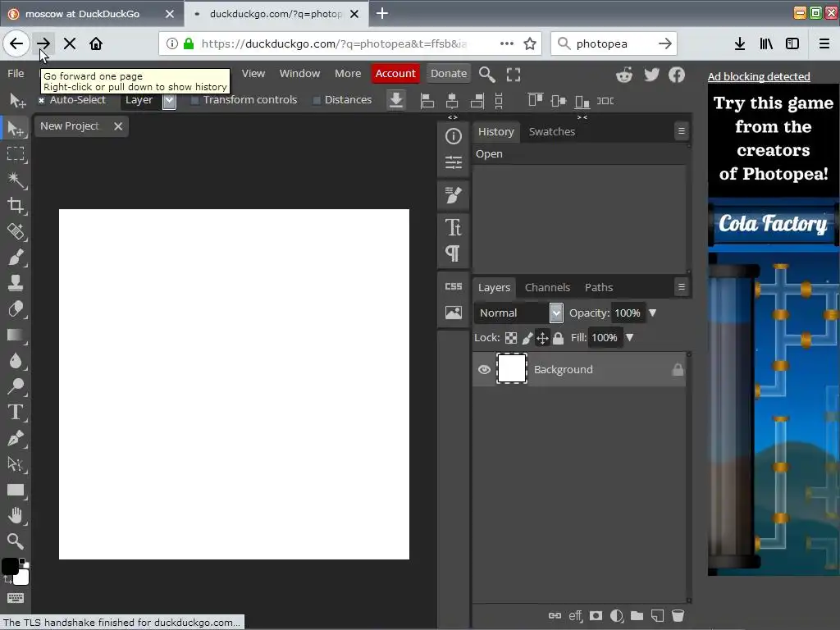Image resolution: width=840 pixels, height=630 pixels.
Task: Switch to the Swatches tab
Action: pyautogui.click(x=552, y=132)
